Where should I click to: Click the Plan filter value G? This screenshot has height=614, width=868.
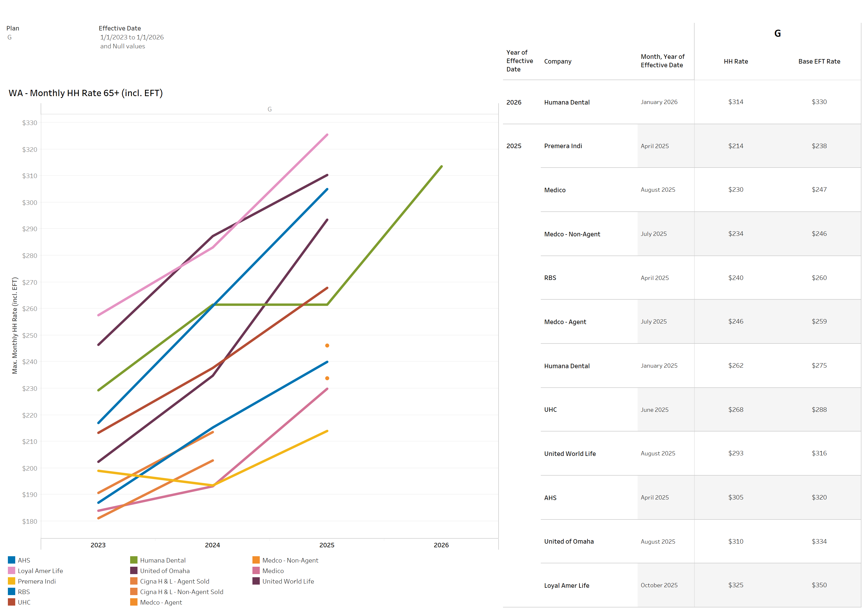point(9,37)
